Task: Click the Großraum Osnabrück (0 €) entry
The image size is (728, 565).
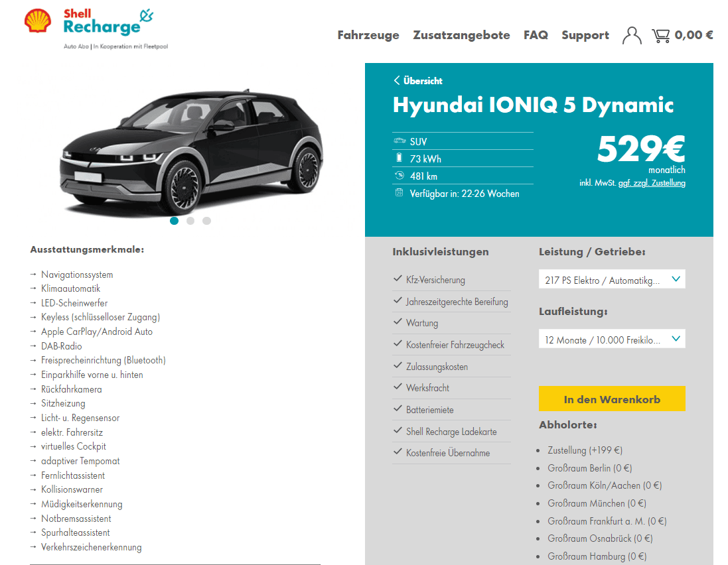Action: click(x=600, y=538)
